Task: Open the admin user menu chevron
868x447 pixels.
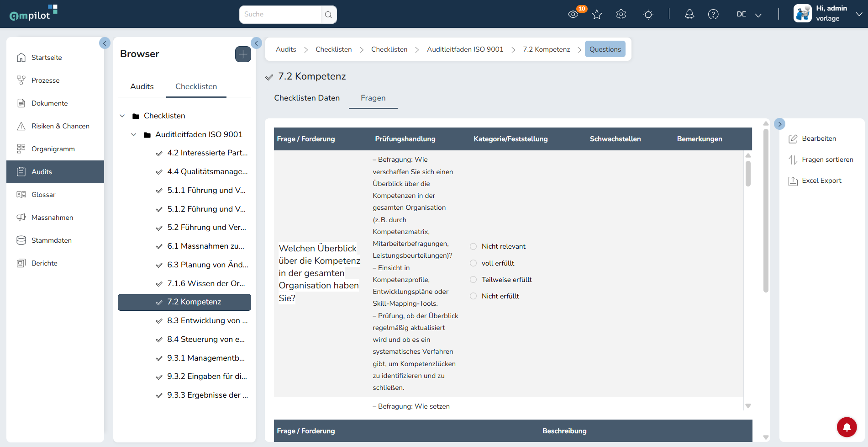Action: [859, 14]
